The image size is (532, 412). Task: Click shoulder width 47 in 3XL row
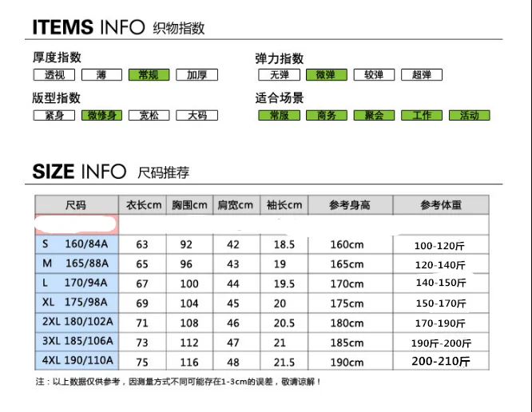(233, 343)
